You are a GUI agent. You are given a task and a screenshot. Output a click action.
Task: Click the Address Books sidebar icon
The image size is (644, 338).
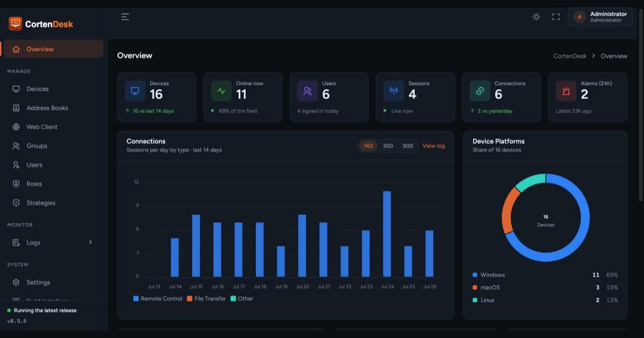[16, 108]
